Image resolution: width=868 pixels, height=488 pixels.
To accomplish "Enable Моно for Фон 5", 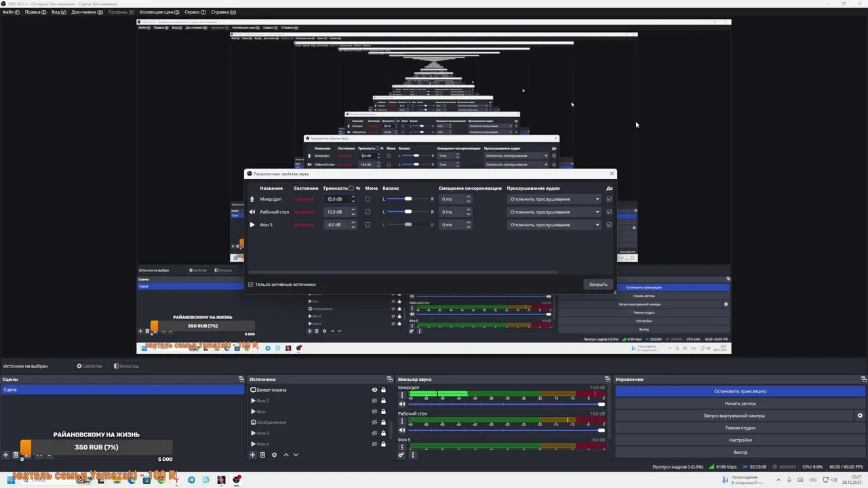I will click(368, 224).
